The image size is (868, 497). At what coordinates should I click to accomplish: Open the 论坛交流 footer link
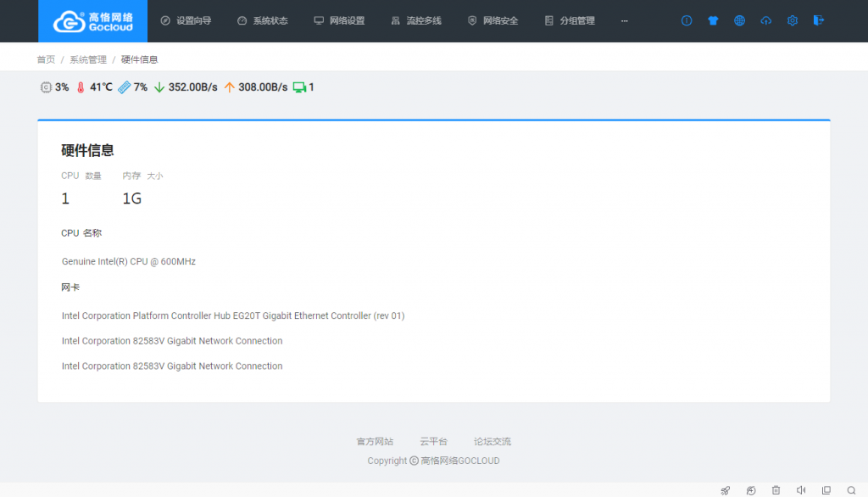pyautogui.click(x=492, y=442)
